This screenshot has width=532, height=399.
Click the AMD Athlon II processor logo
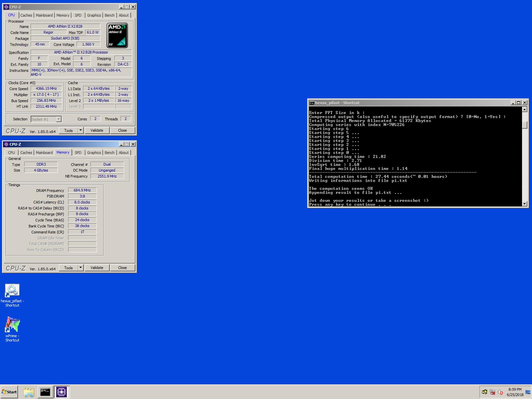(x=117, y=35)
